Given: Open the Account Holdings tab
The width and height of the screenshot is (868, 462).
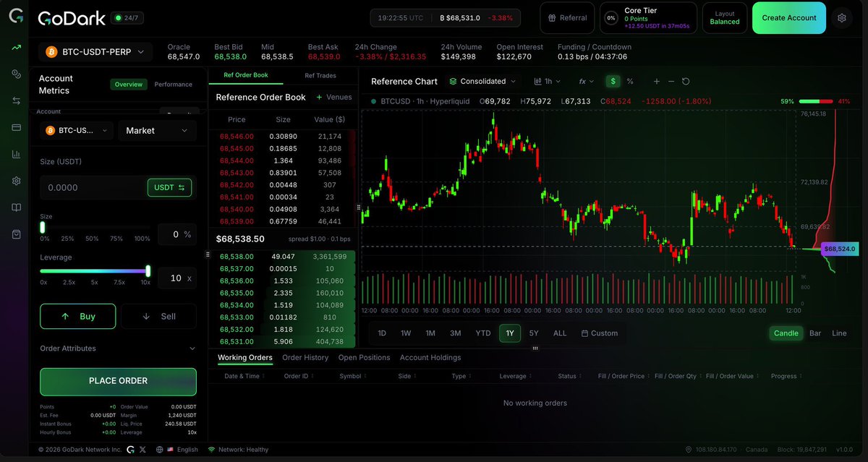Looking at the screenshot, I should point(430,358).
